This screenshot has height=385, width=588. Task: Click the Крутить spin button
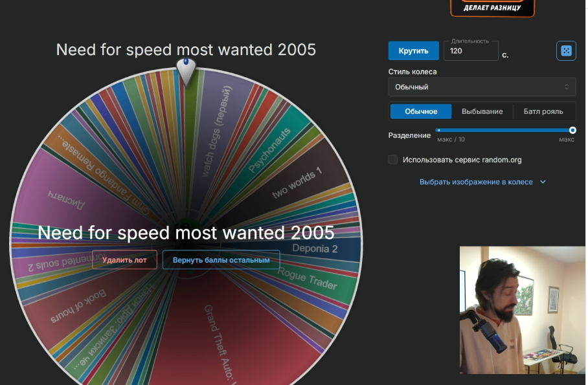(413, 50)
